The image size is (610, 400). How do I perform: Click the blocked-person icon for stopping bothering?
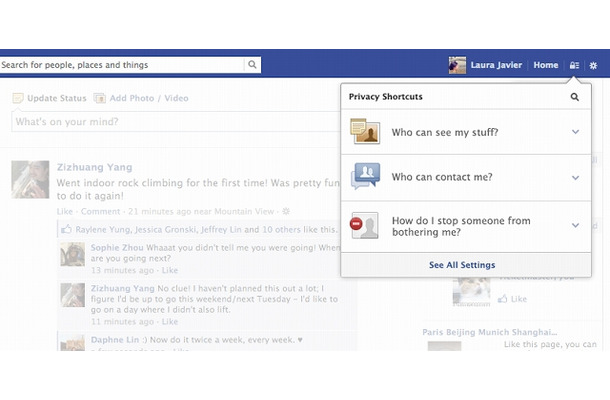coord(365,225)
